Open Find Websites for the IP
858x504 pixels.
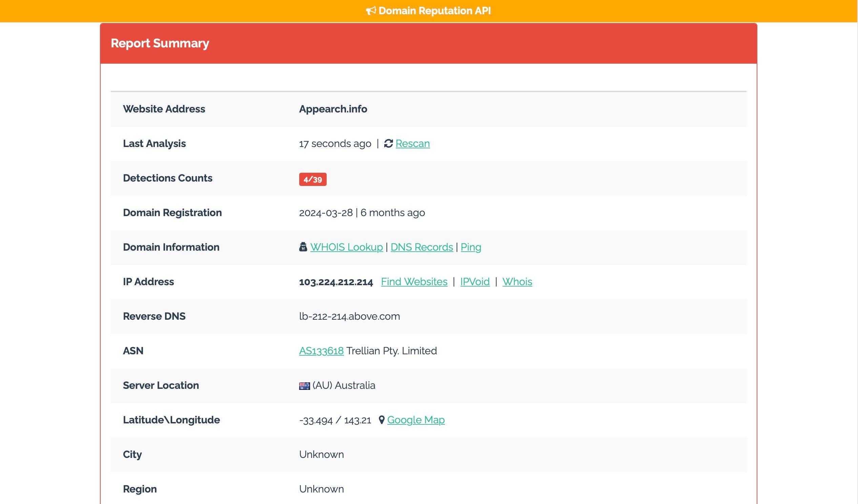tap(414, 282)
